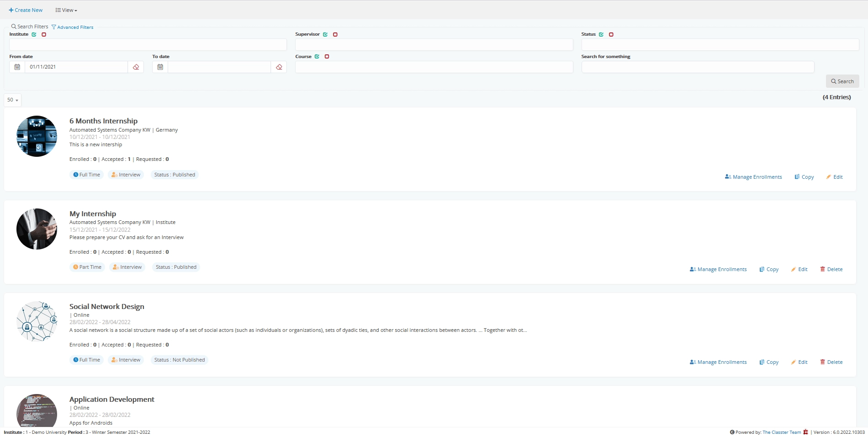Open Advanced Filters
The width and height of the screenshot is (868, 437).
coord(73,27)
